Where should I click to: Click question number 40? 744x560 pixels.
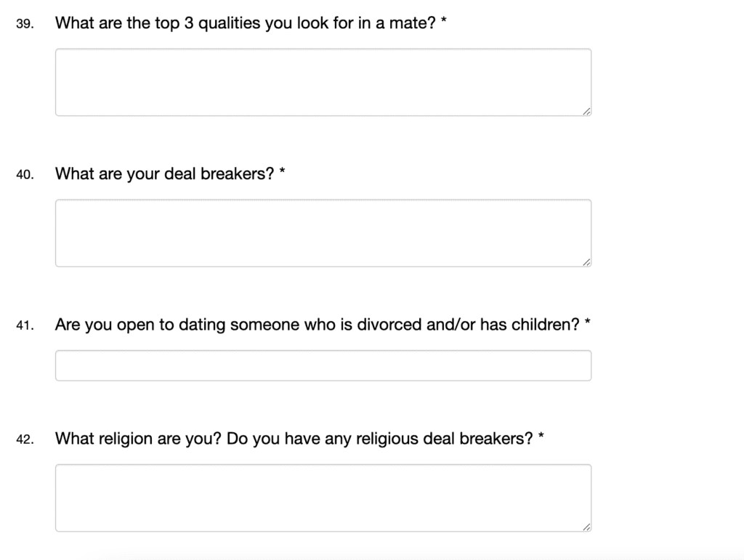(x=25, y=175)
